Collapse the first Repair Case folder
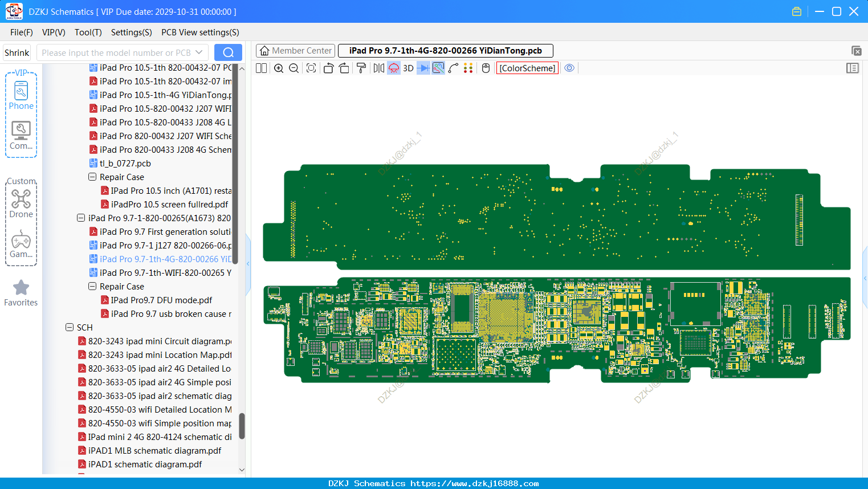Image resolution: width=868 pixels, height=489 pixels. click(92, 177)
